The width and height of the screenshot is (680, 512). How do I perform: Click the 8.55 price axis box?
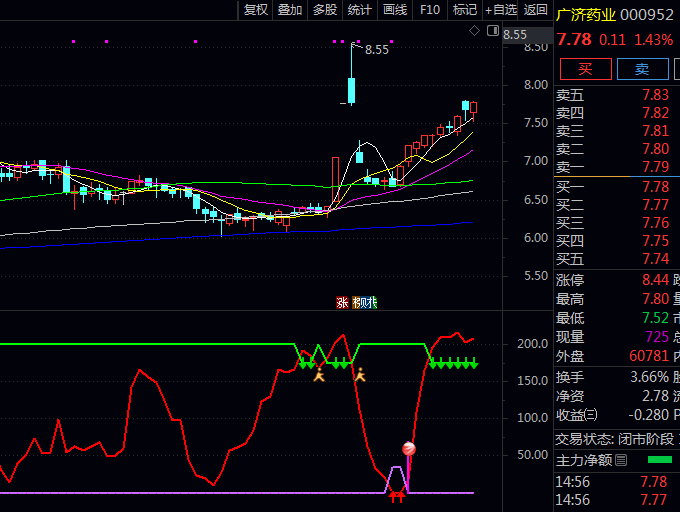click(x=526, y=34)
